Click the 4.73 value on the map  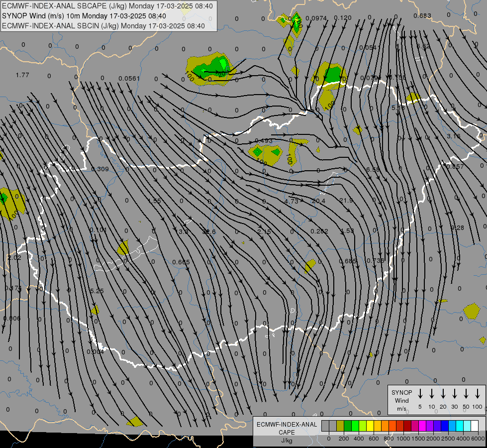pos(292,201)
